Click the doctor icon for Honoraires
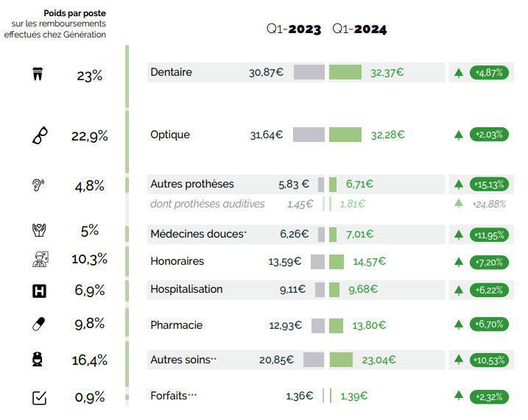Image resolution: width=528 pixels, height=420 pixels. 39,259
